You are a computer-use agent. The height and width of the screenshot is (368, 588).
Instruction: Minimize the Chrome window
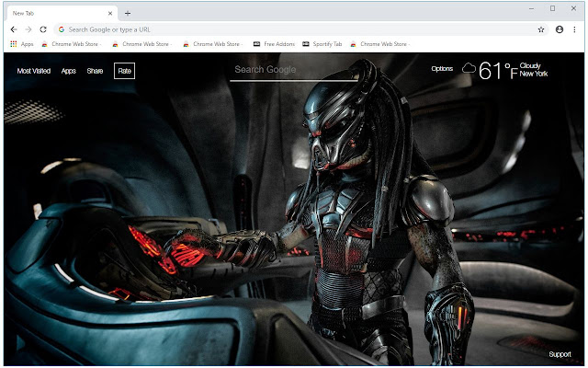point(531,8)
